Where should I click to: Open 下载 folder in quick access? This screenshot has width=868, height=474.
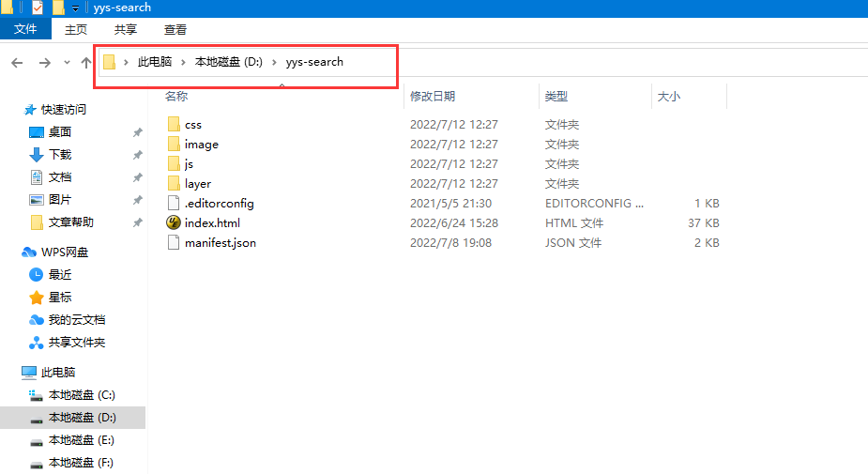[60, 155]
